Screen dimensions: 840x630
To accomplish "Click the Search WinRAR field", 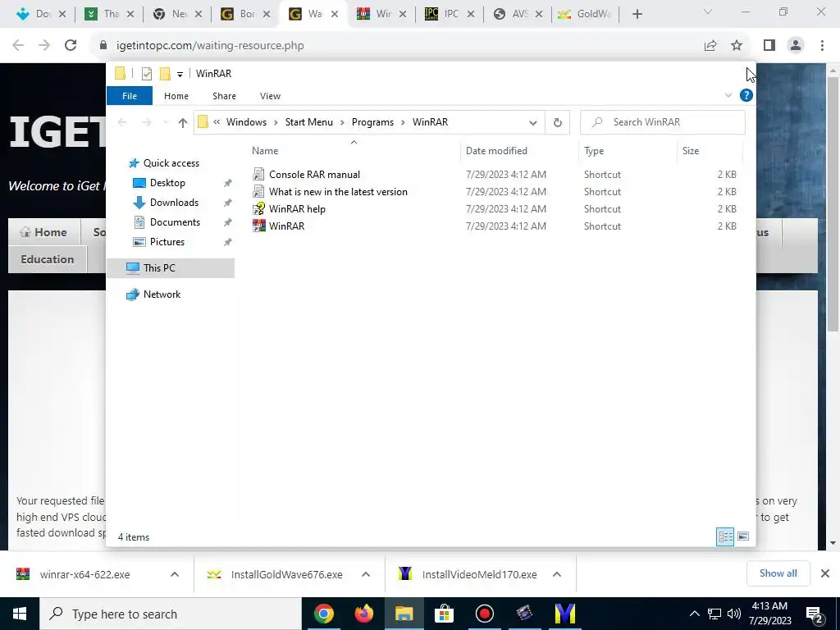I will pos(663,122).
